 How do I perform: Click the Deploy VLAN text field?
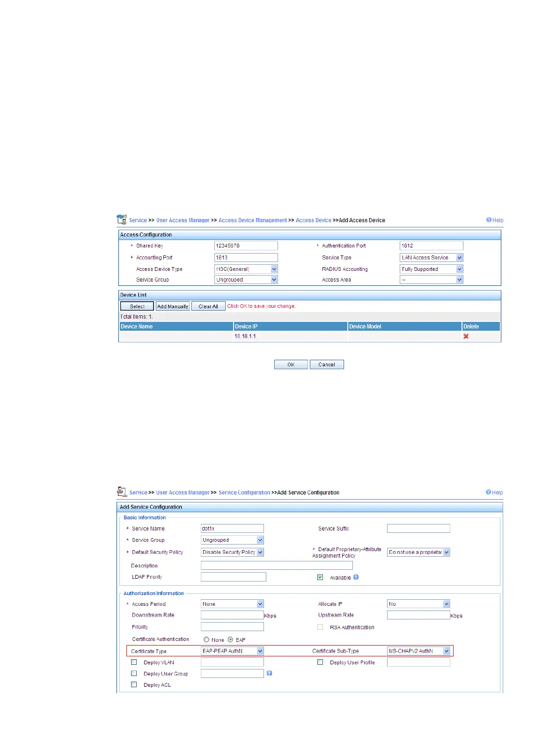click(233, 662)
